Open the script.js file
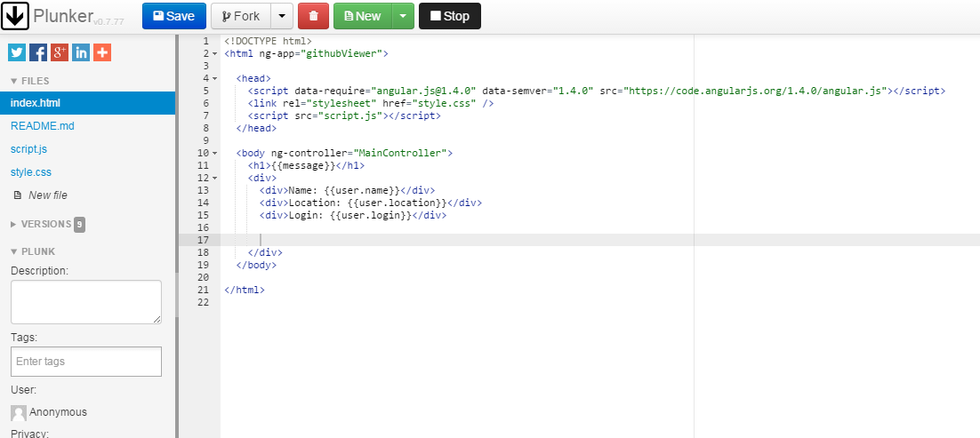Viewport: 980px width, 438px height. 28,149
